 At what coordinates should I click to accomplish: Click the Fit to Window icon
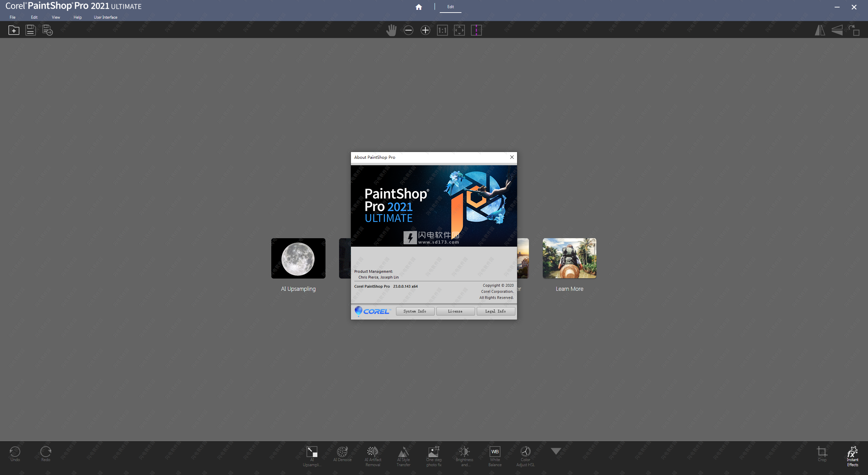459,30
